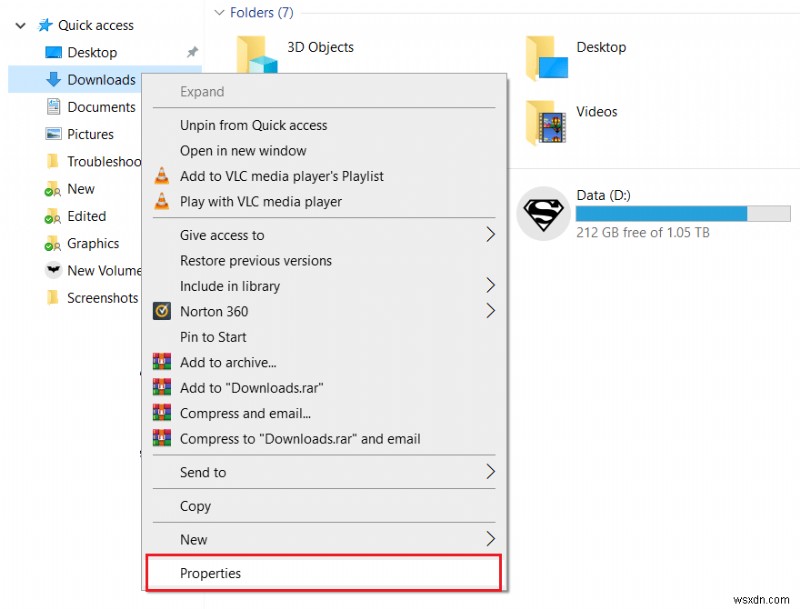Screen dimensions: 800x609
Task: Collapse the Folders (7) section
Action: (219, 12)
